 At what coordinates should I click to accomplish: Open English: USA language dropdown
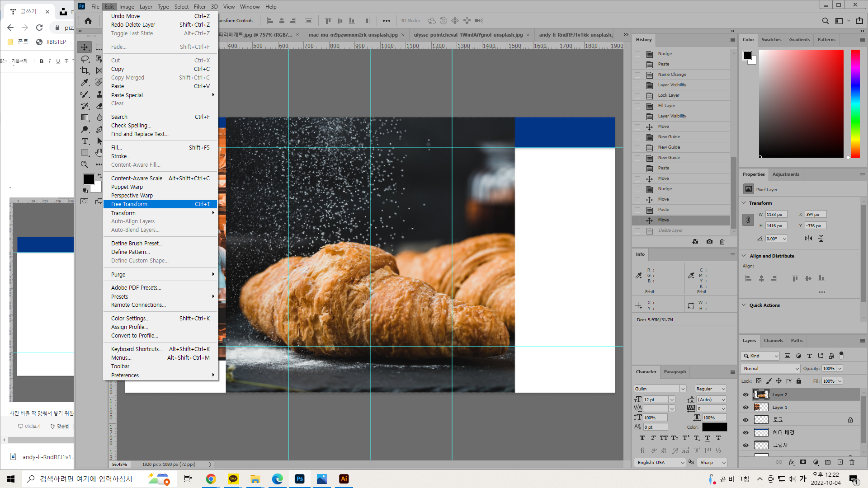tap(660, 463)
